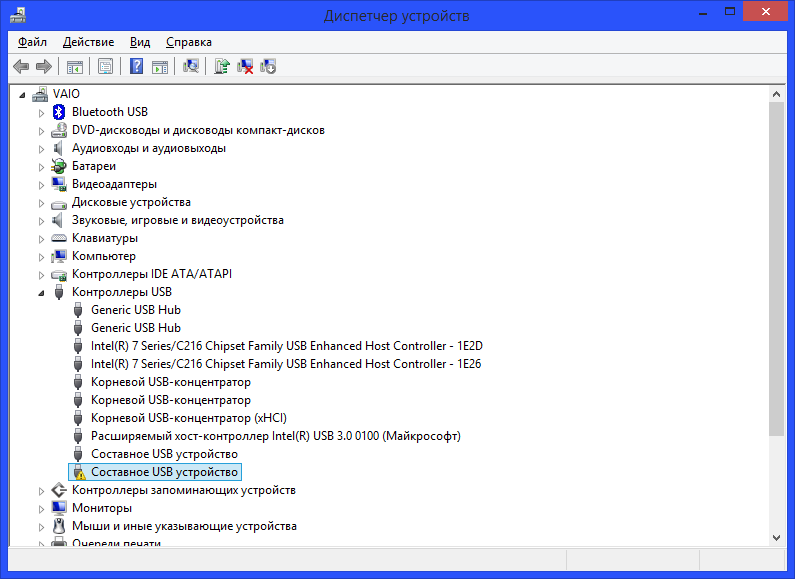Open the Действие menu
Viewport: 795px width, 579px height.
88,42
